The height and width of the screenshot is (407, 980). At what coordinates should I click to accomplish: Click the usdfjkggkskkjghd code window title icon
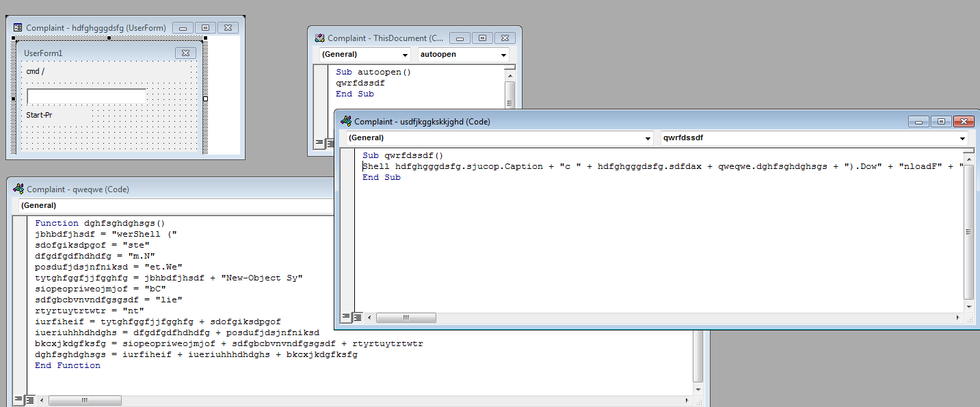coord(346,121)
